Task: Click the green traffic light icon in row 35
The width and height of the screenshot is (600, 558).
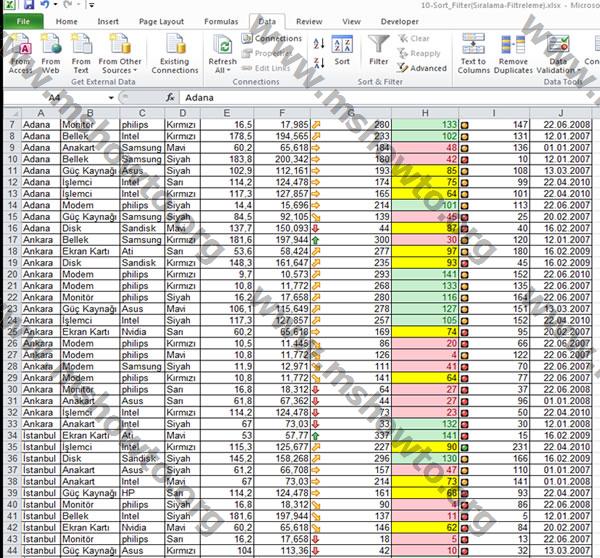Action: (464, 447)
